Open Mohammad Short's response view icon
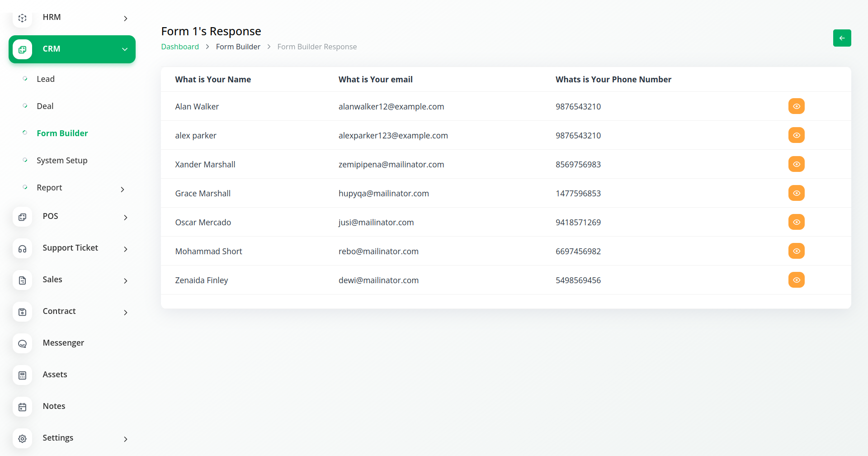Image resolution: width=868 pixels, height=456 pixels. 796,251
